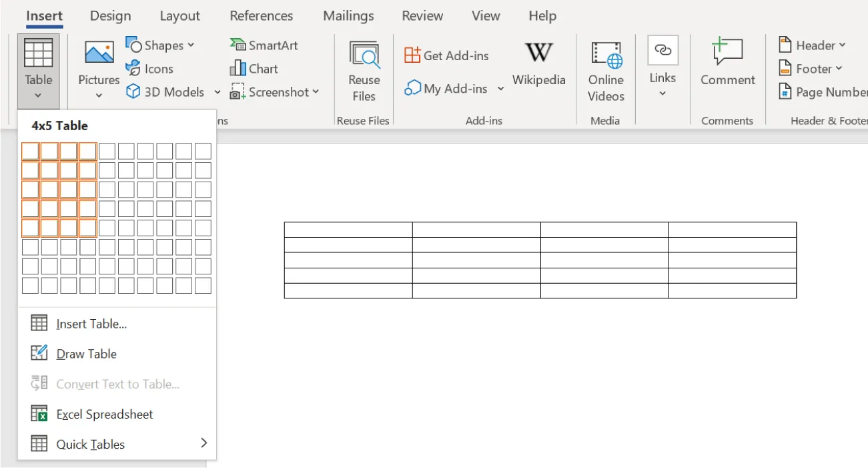
Task: Open the Screenshot dropdown arrow
Action: 316,92
